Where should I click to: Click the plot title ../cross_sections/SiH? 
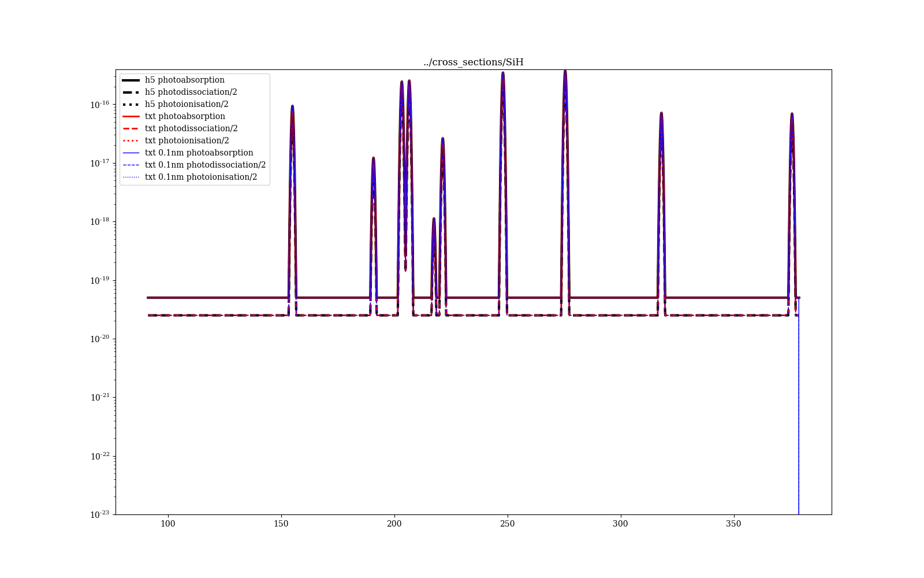point(473,62)
